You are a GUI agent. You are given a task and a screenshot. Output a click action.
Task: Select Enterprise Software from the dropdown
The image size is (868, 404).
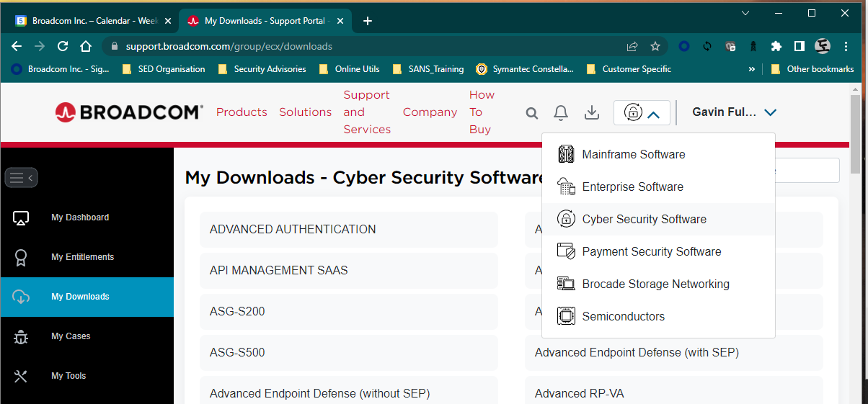tap(658, 187)
